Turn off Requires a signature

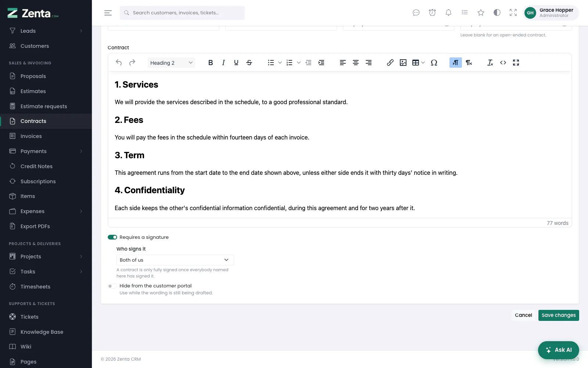pos(112,237)
